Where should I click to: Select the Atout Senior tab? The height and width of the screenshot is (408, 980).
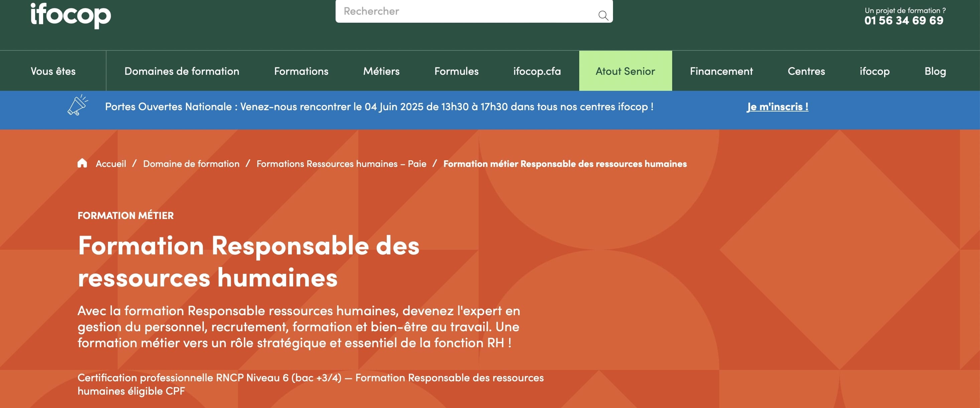click(625, 71)
